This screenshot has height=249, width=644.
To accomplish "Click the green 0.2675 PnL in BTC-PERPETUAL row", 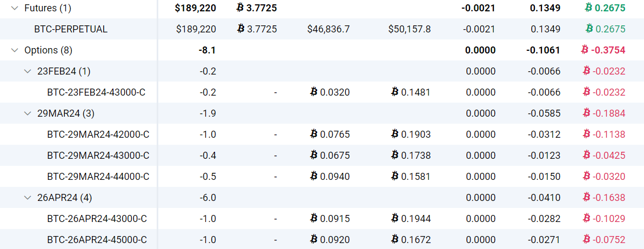I will (x=606, y=29).
